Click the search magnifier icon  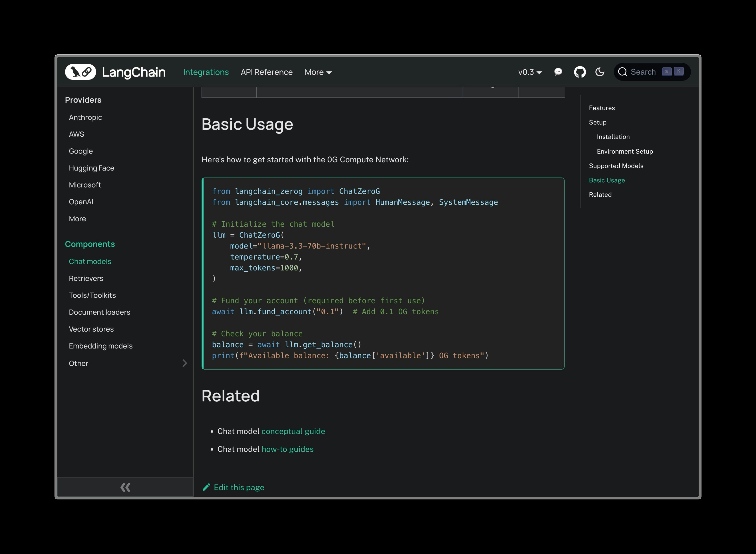[x=622, y=72]
